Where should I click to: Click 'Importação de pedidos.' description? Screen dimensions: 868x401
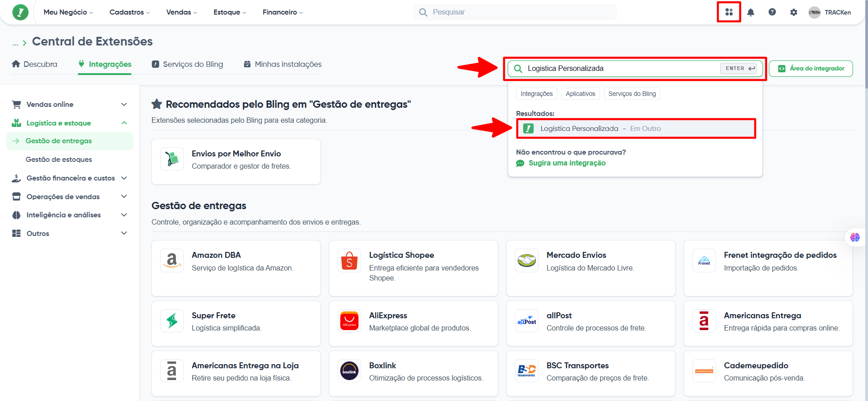click(761, 268)
